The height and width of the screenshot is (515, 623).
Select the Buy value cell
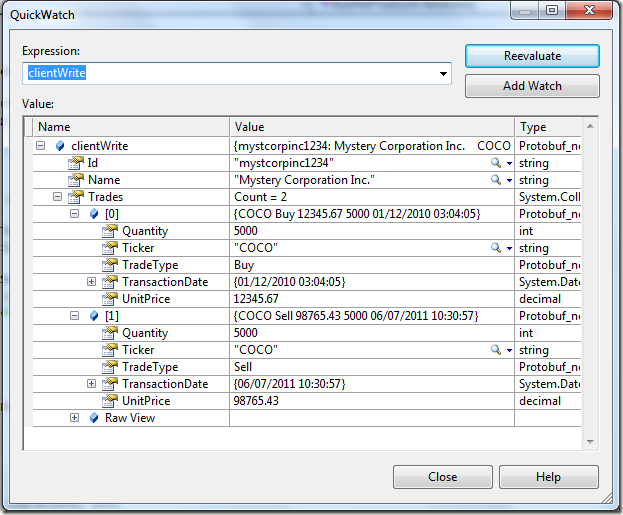tap(372, 265)
